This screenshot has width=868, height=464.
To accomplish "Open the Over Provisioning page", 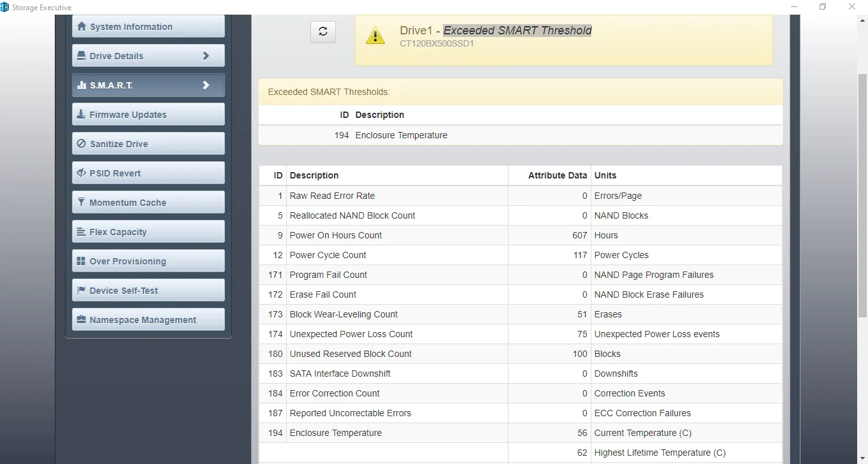I will (x=148, y=261).
